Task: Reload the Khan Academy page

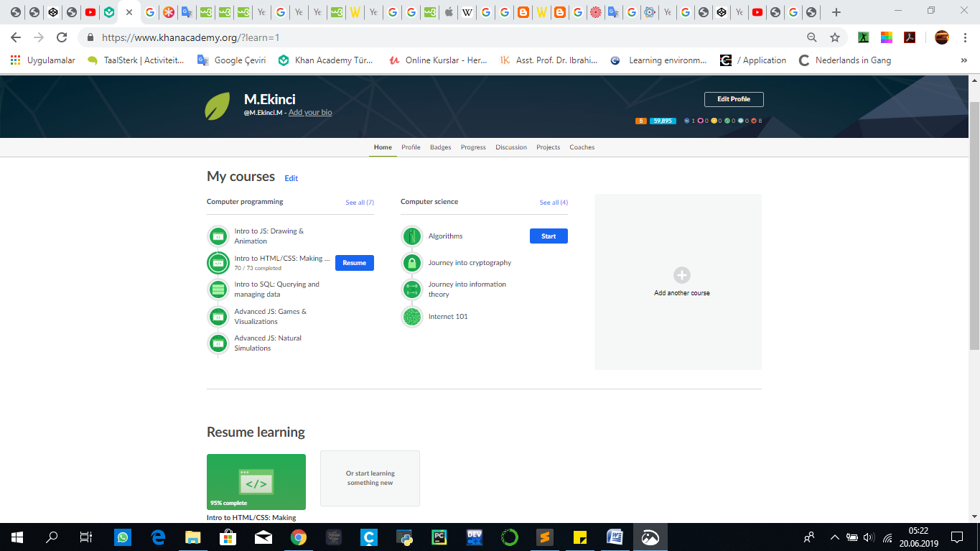Action: click(x=62, y=37)
